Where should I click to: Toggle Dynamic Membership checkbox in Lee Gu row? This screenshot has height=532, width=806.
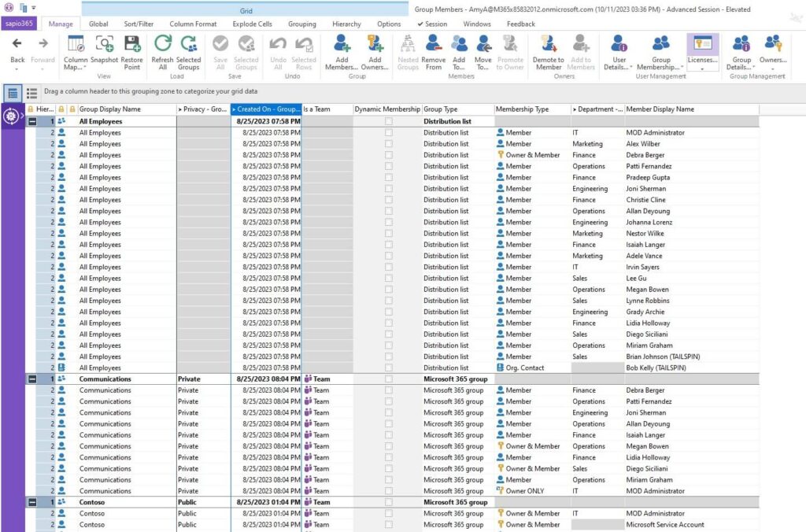click(389, 278)
